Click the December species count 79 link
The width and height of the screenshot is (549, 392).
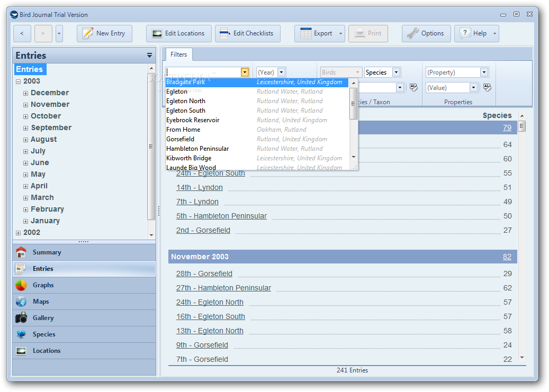(x=507, y=127)
